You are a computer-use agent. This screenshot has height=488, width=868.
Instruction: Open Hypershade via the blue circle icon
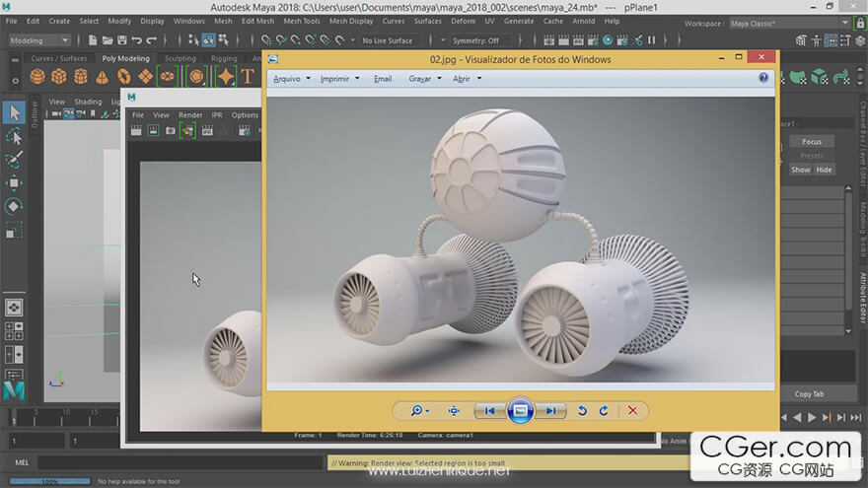[x=608, y=39]
